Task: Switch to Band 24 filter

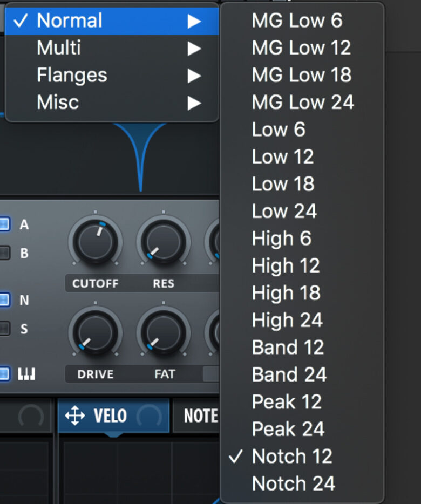Action: pyautogui.click(x=302, y=375)
